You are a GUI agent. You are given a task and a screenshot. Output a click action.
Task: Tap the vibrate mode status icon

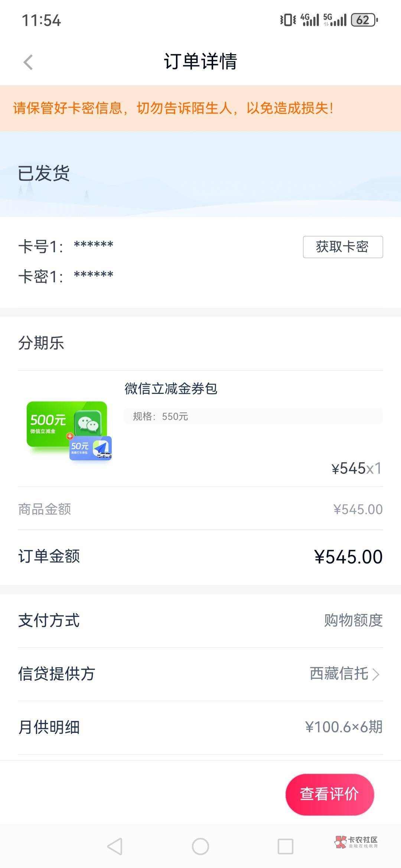[x=288, y=20]
